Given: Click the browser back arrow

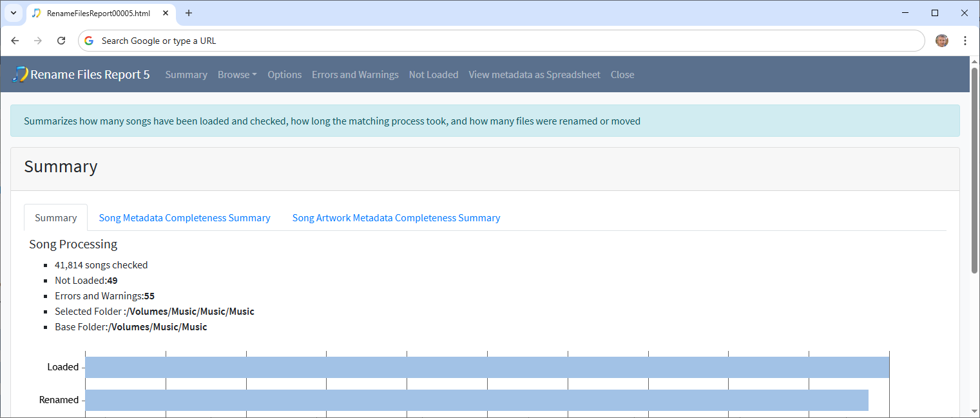Looking at the screenshot, I should coord(15,41).
